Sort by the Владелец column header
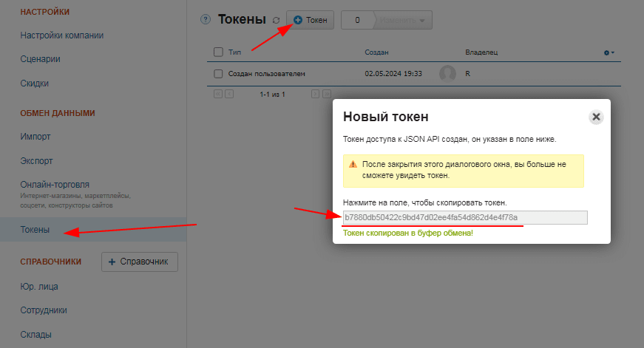The width and height of the screenshot is (644, 348). (x=481, y=52)
